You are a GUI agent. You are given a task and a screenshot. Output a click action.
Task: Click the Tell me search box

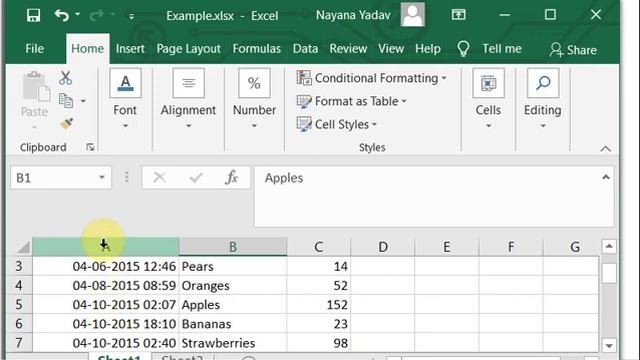click(502, 49)
